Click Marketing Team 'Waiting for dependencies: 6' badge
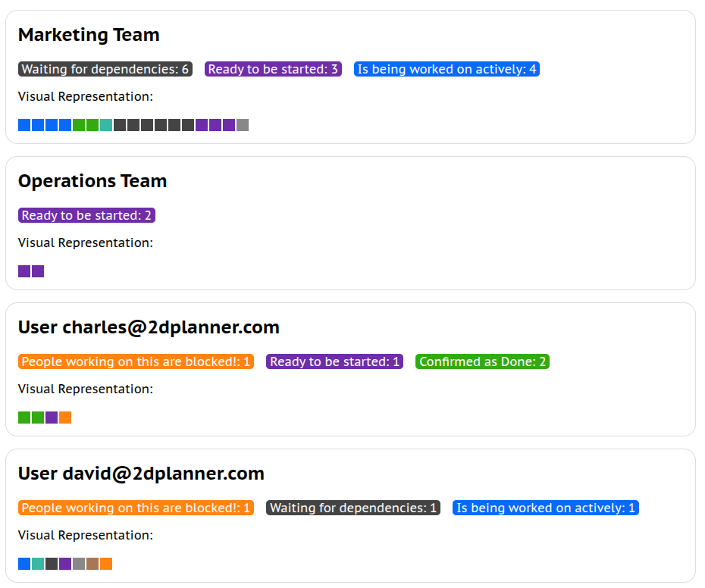The width and height of the screenshot is (705, 588). [105, 70]
